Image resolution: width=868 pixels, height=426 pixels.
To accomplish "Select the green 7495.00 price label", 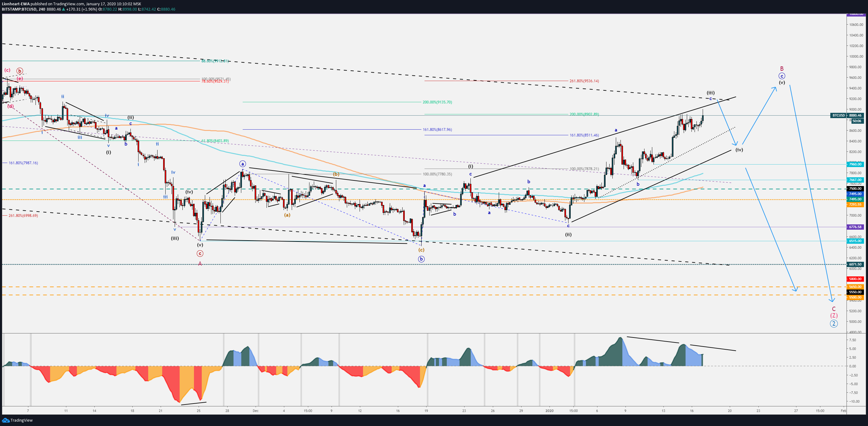I will (855, 199).
